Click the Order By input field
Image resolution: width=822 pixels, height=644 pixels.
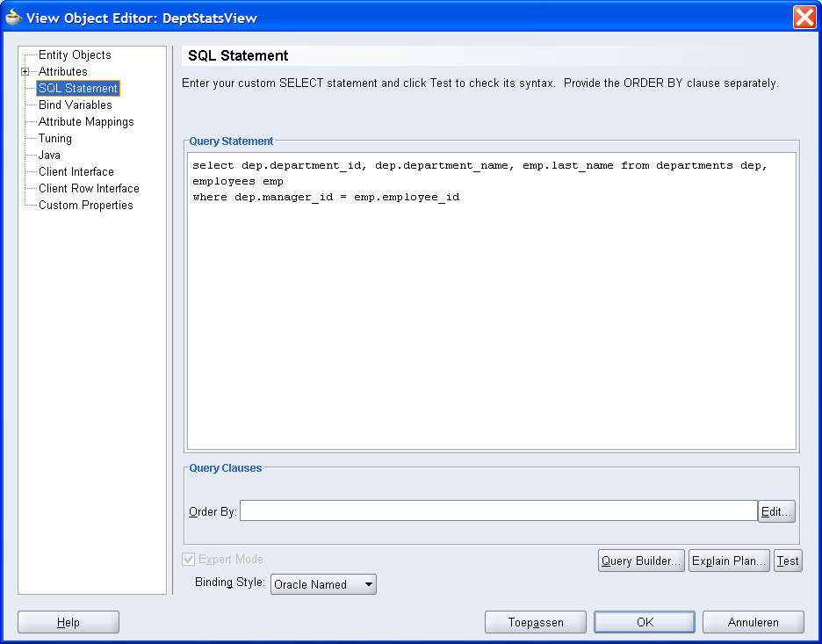click(498, 511)
